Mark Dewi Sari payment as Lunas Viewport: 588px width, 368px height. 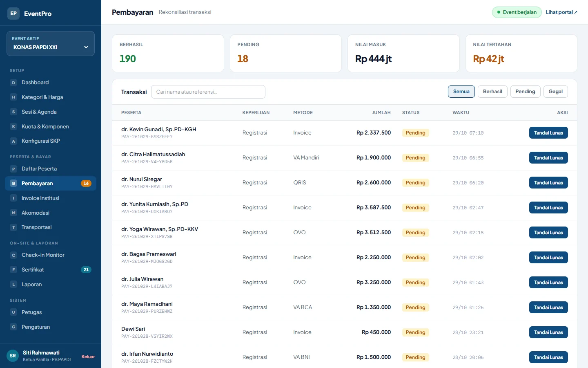(x=548, y=332)
